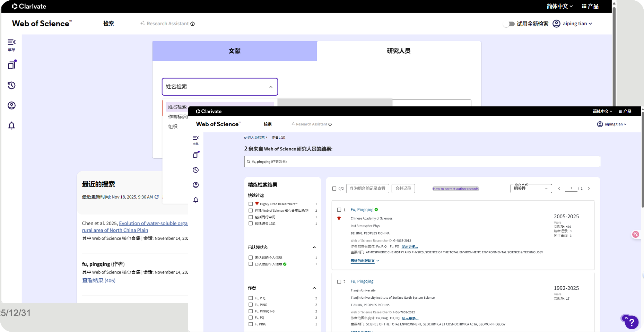Click merge records button

coord(403,189)
